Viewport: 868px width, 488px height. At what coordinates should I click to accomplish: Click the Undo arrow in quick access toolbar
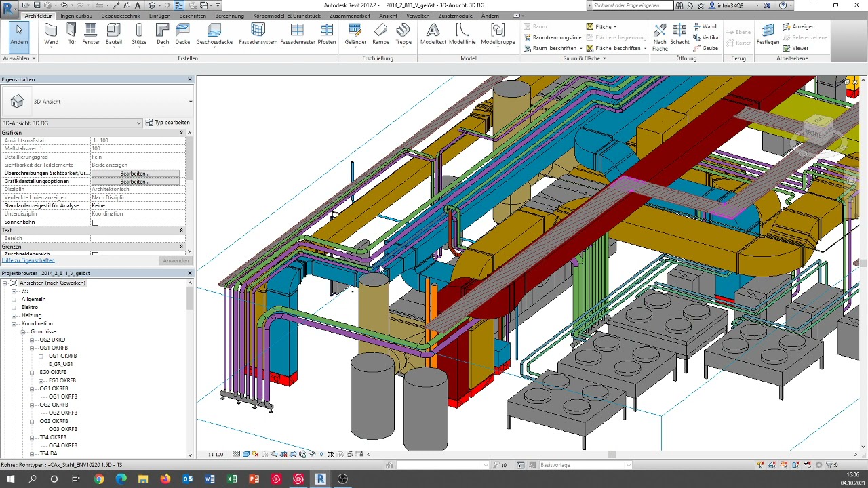click(x=64, y=5)
